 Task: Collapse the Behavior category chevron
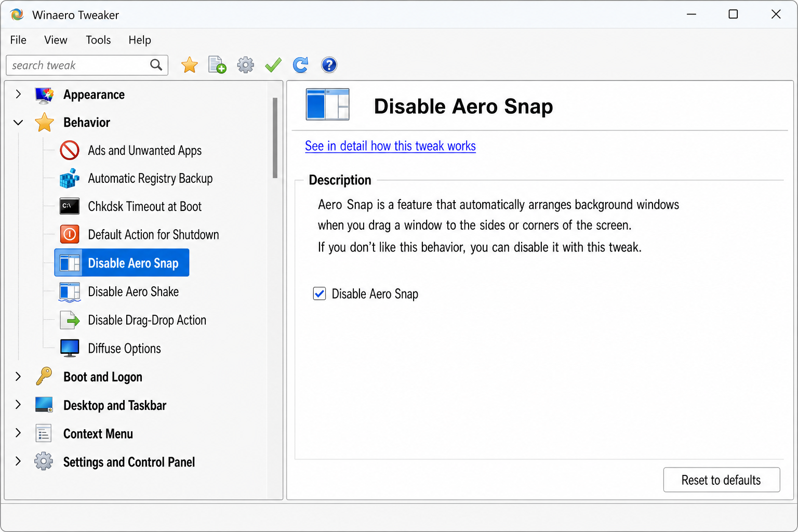point(18,123)
